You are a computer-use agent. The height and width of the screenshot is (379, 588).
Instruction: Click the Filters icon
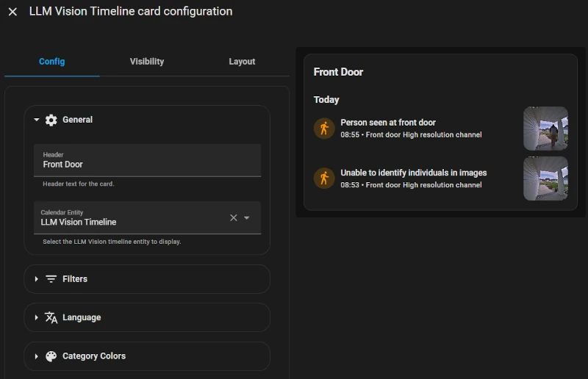[51, 279]
